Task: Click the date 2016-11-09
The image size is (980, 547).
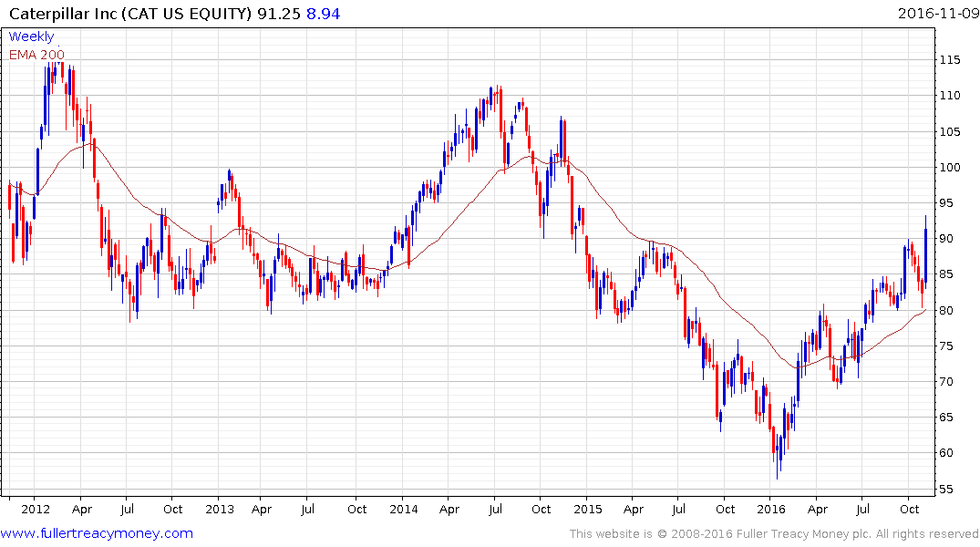Action: click(x=938, y=13)
